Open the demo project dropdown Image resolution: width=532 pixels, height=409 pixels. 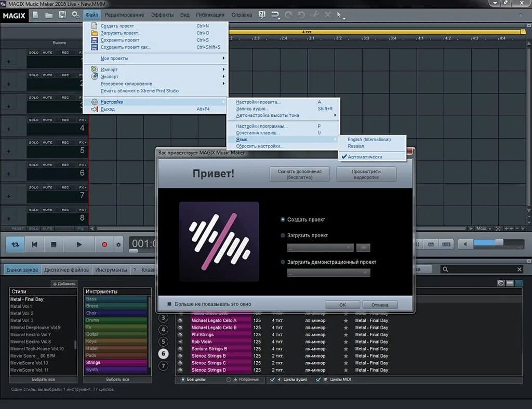point(328,273)
